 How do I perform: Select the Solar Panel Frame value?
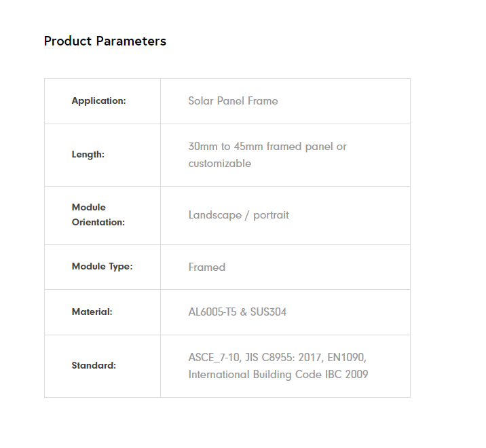coord(233,101)
